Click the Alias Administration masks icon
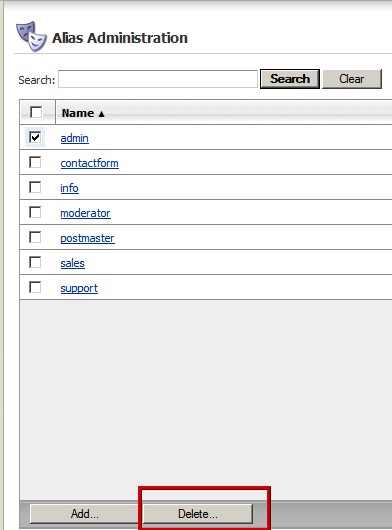The image size is (392, 530). point(31,37)
